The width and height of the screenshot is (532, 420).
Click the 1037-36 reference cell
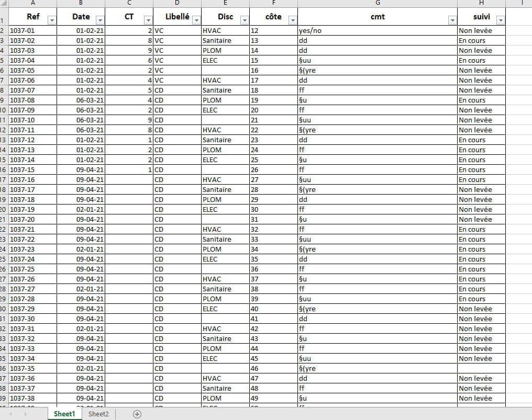click(32, 378)
